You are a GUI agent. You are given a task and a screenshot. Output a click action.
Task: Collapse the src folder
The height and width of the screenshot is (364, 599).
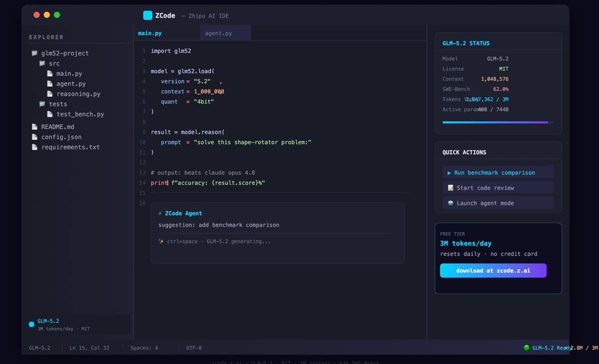(54, 63)
